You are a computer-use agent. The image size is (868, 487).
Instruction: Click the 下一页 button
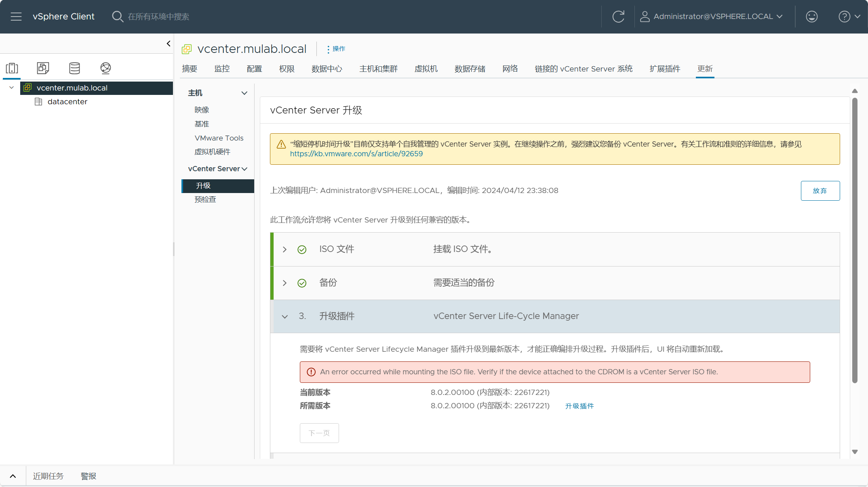pos(319,433)
